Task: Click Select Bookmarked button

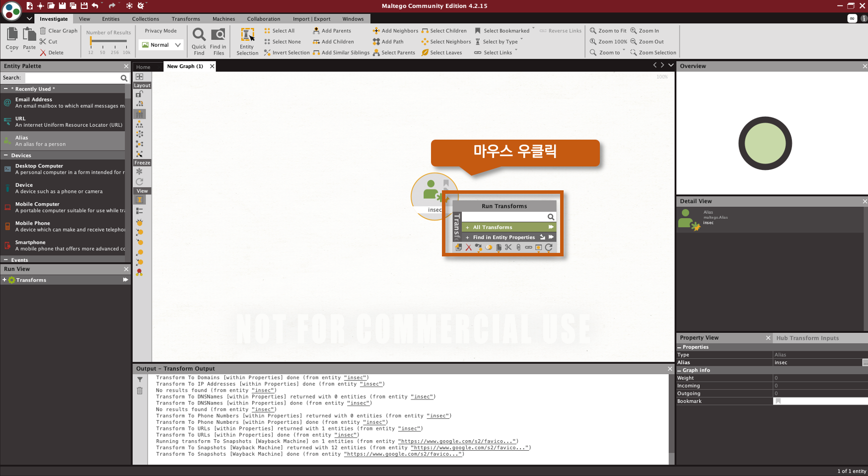Action: tap(502, 30)
